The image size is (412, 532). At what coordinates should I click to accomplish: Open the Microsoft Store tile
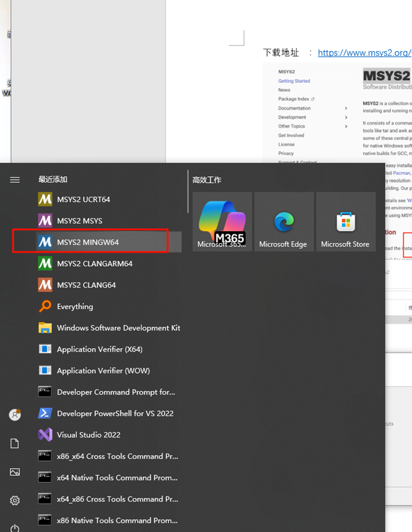pyautogui.click(x=346, y=222)
